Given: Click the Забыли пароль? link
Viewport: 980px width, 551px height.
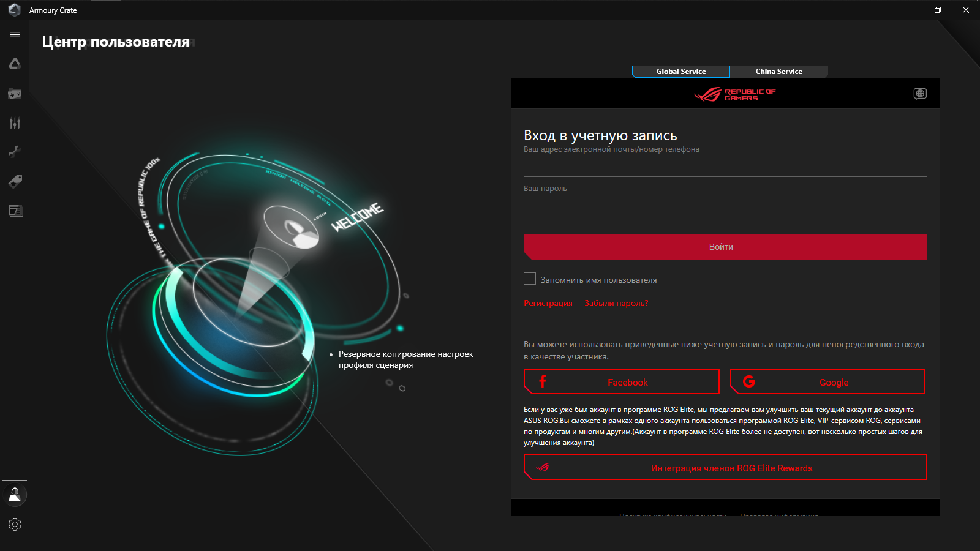Looking at the screenshot, I should [x=616, y=303].
